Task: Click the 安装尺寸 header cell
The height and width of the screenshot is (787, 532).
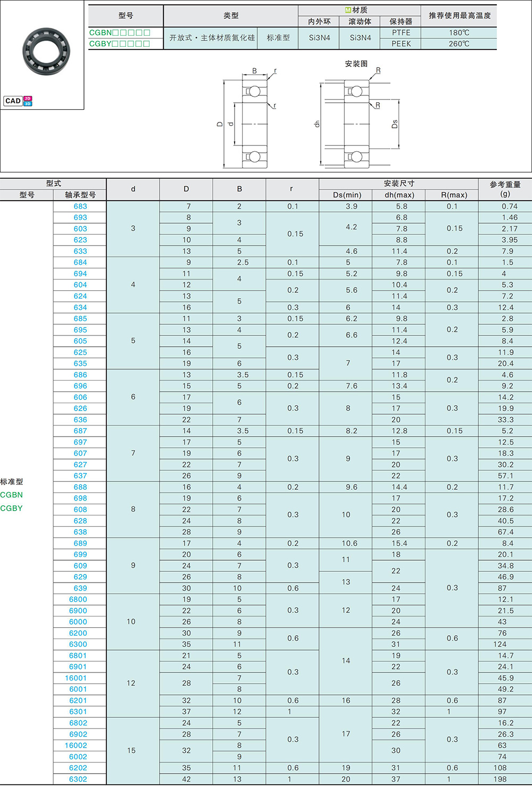Action: [x=399, y=184]
